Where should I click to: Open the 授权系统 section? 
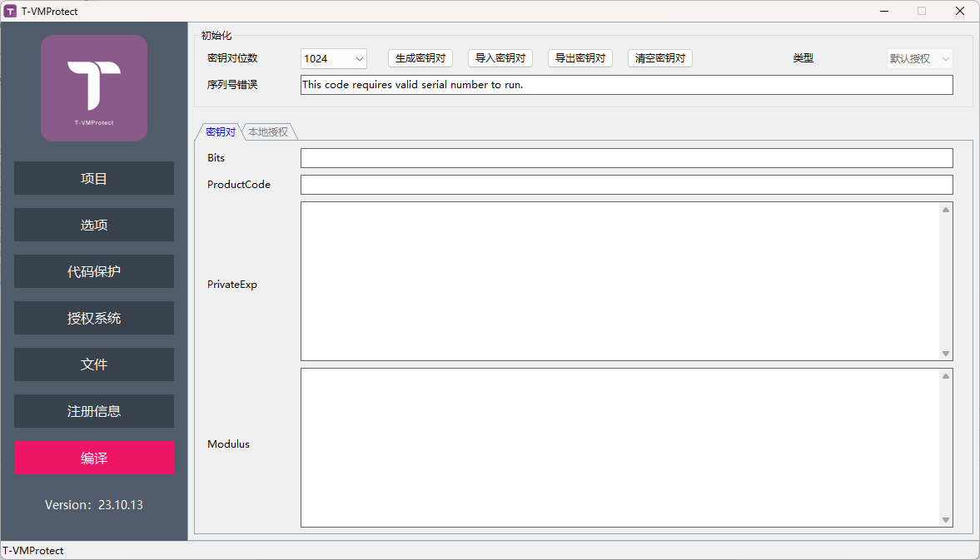click(x=94, y=318)
